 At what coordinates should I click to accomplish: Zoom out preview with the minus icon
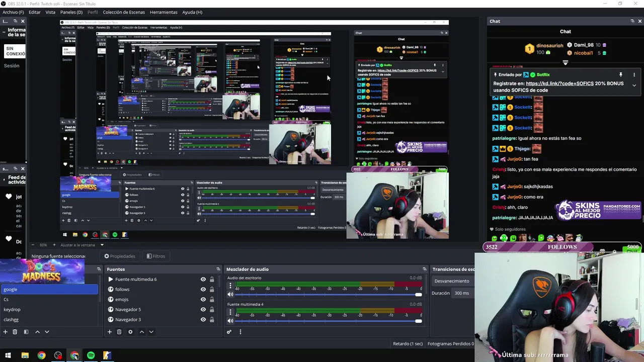click(x=34, y=245)
